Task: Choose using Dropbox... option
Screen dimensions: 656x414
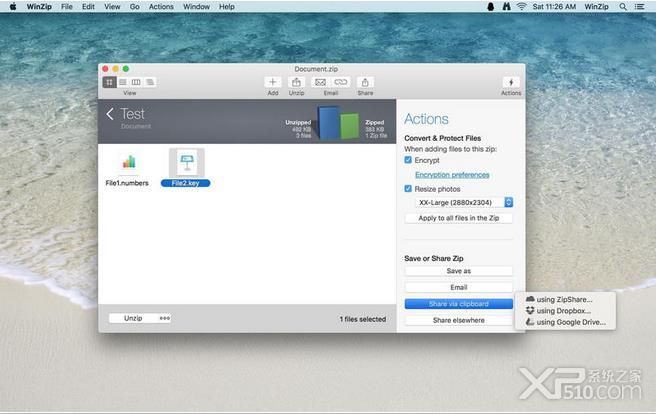Action: click(x=565, y=311)
